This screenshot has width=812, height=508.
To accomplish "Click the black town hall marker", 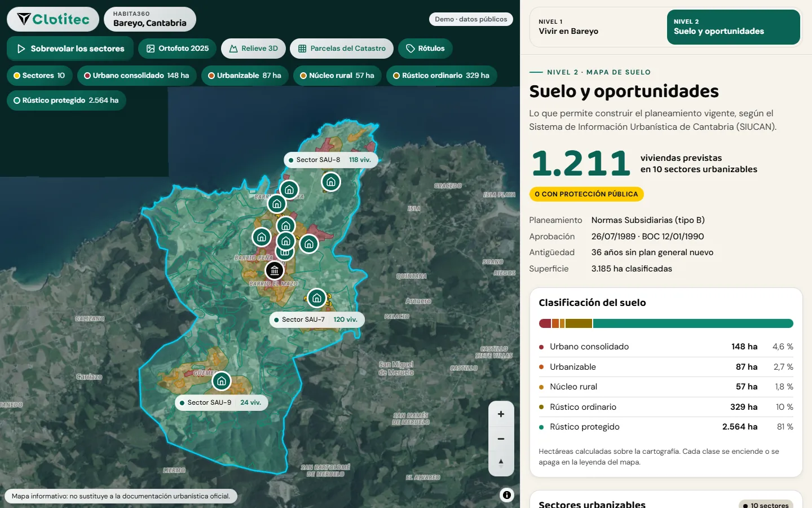I will click(275, 270).
